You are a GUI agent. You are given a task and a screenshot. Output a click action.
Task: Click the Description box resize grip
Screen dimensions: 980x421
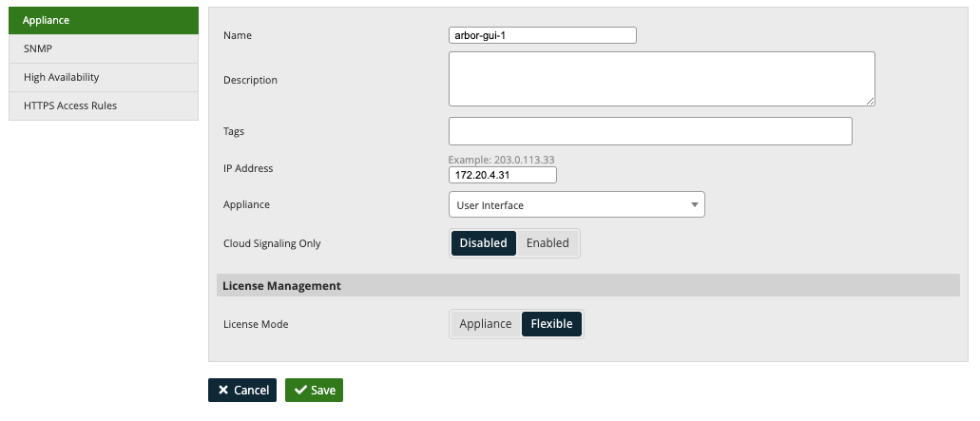870,101
